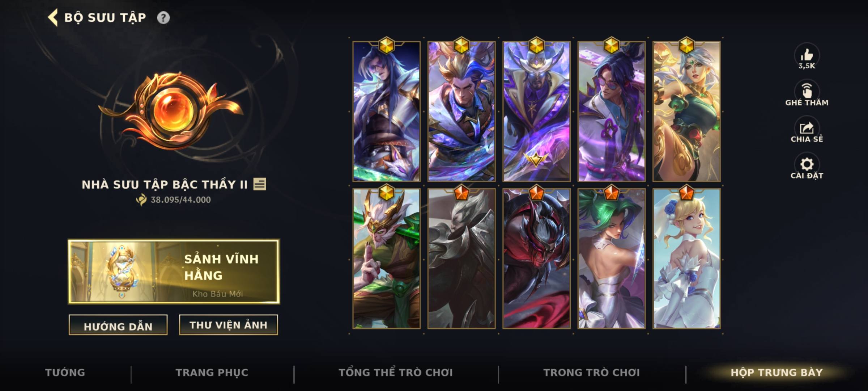Viewport: 868px width, 391px height.
Task: Open the Tổng Thể Trò Chơi tab
Action: [396, 373]
